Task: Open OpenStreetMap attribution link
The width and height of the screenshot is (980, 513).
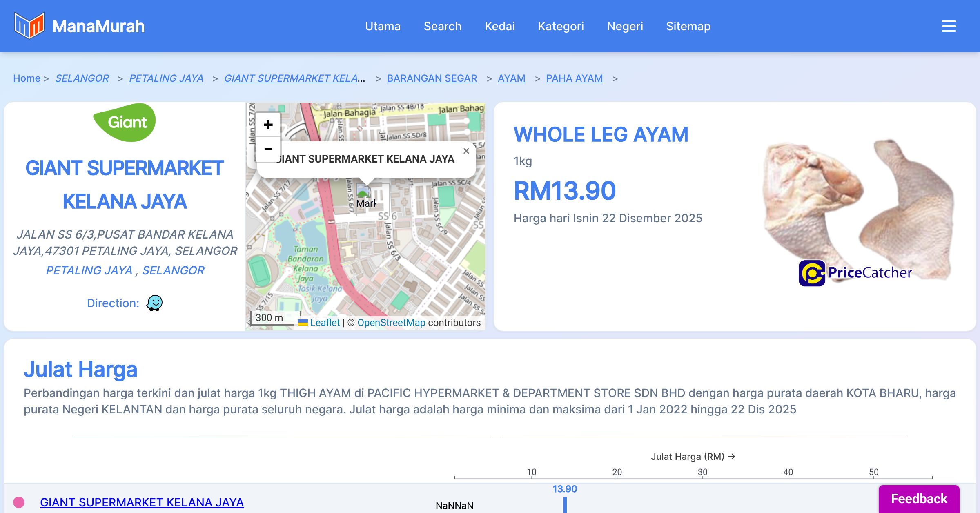Action: [391, 323]
